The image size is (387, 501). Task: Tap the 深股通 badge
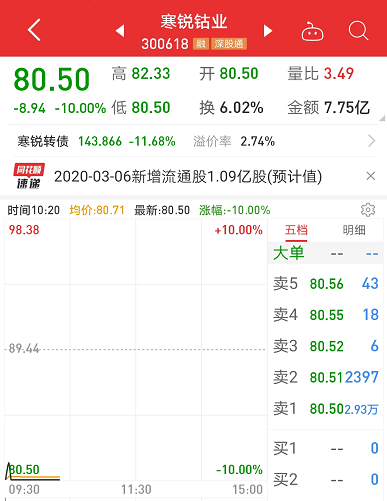coord(229,44)
